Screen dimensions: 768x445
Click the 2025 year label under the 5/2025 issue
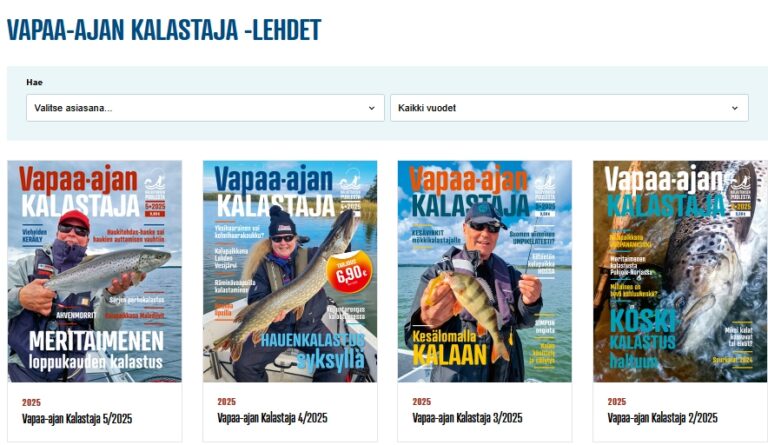[x=31, y=402]
